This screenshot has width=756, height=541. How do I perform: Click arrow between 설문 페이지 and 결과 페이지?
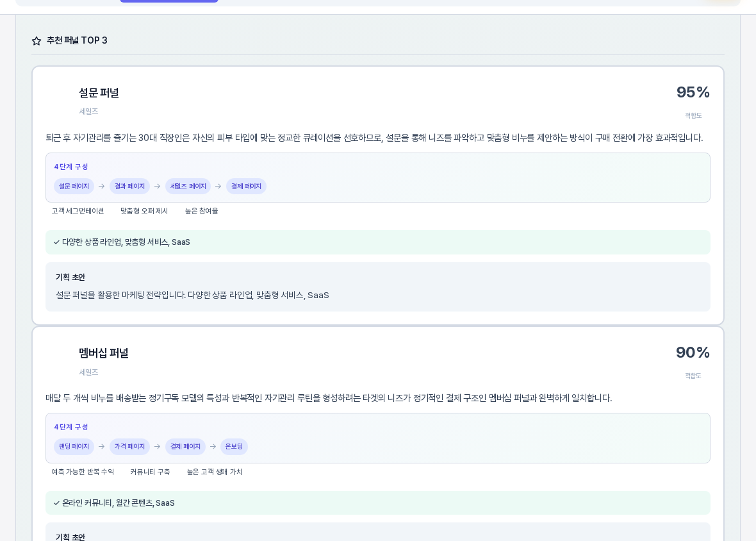[102, 186]
